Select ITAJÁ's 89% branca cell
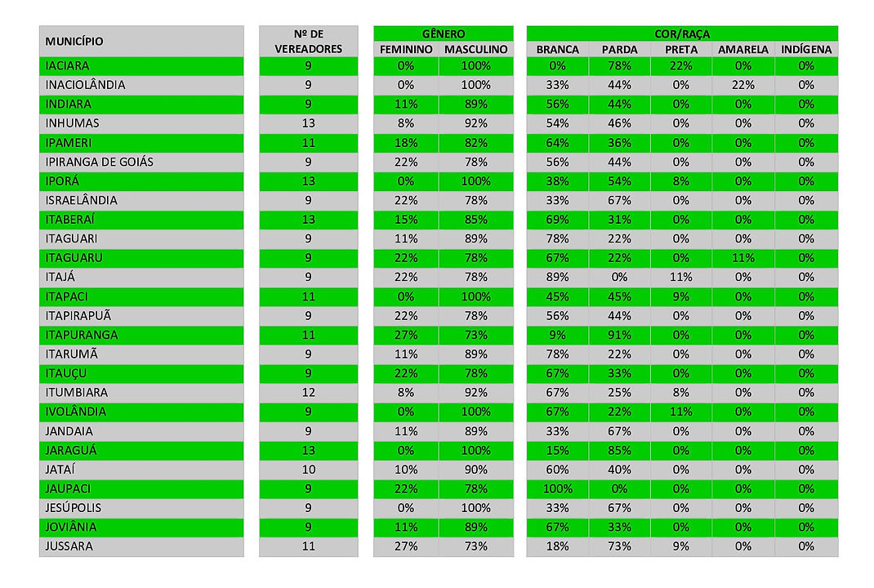The height and width of the screenshot is (588, 874). pyautogui.click(x=557, y=277)
